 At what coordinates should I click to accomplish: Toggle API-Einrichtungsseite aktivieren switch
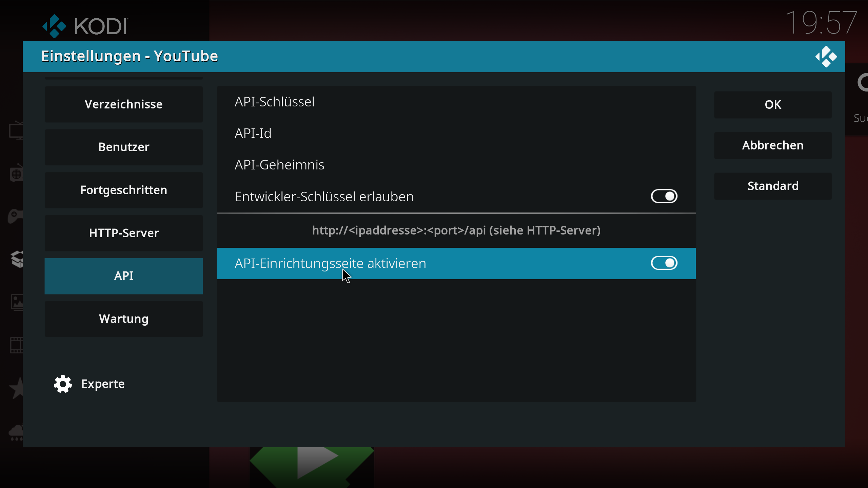tap(664, 263)
